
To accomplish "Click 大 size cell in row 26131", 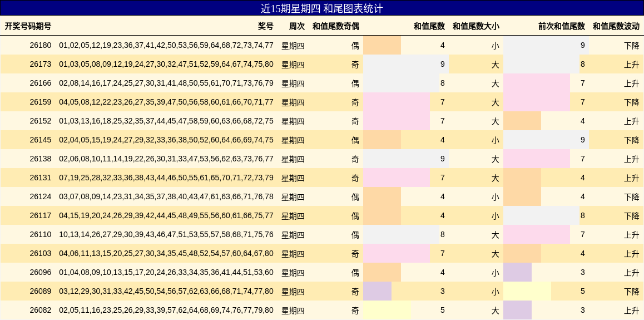I will point(496,178).
